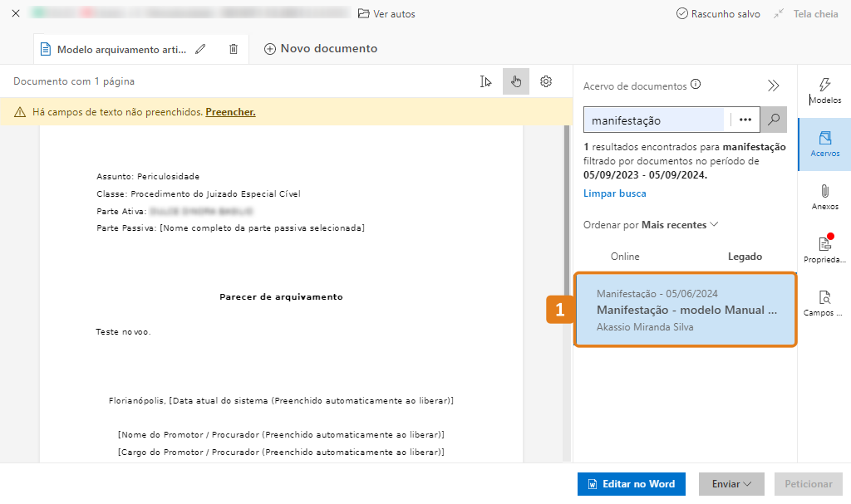The height and width of the screenshot is (504, 851).
Task: Open search filter options (three dots)
Action: click(x=745, y=120)
